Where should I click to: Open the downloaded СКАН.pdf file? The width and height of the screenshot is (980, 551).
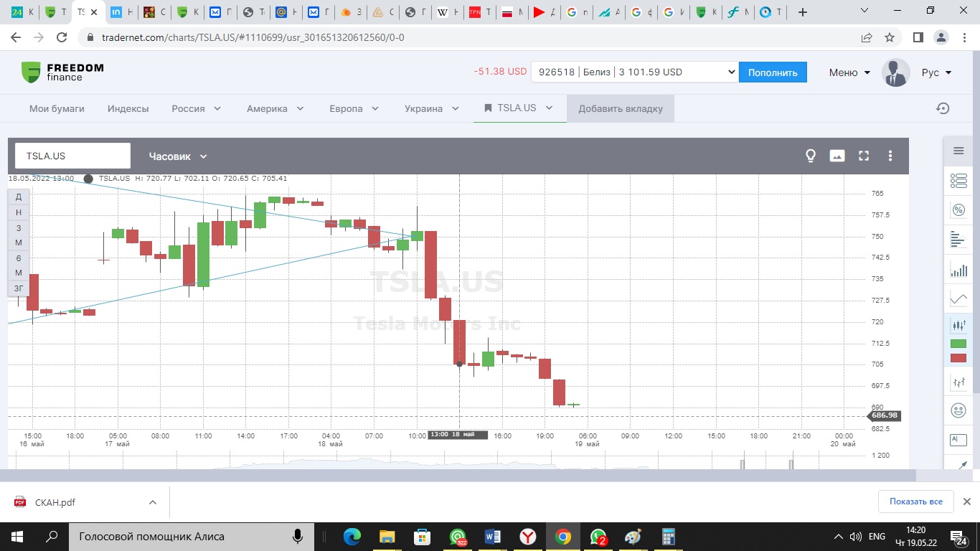[x=55, y=502]
